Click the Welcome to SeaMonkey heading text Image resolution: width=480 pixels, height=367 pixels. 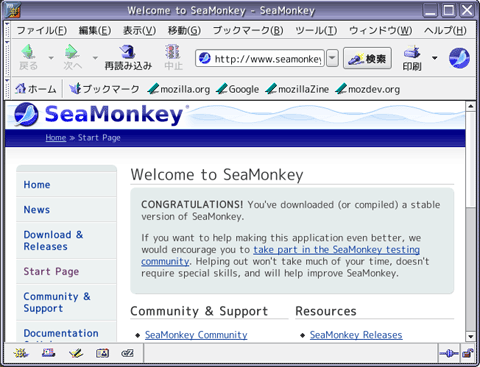(x=217, y=175)
